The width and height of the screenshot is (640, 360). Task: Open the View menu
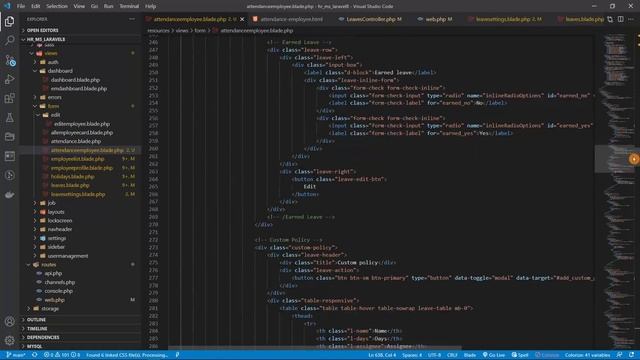[x=79, y=6]
